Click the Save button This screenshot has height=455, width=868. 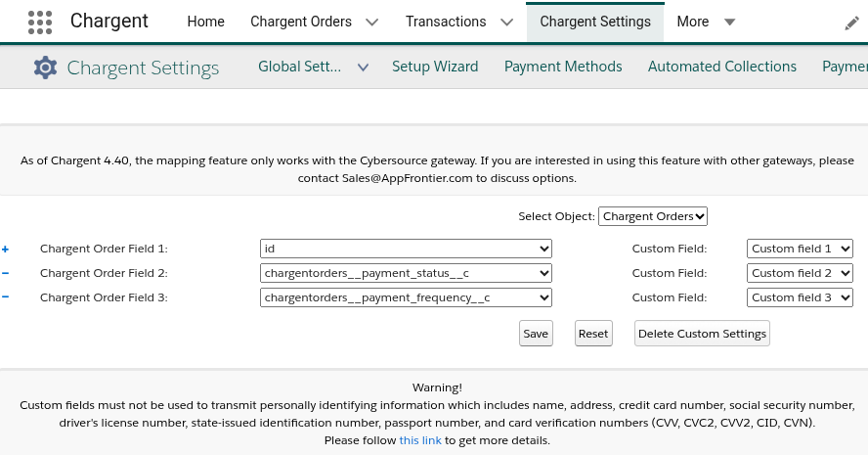536,334
